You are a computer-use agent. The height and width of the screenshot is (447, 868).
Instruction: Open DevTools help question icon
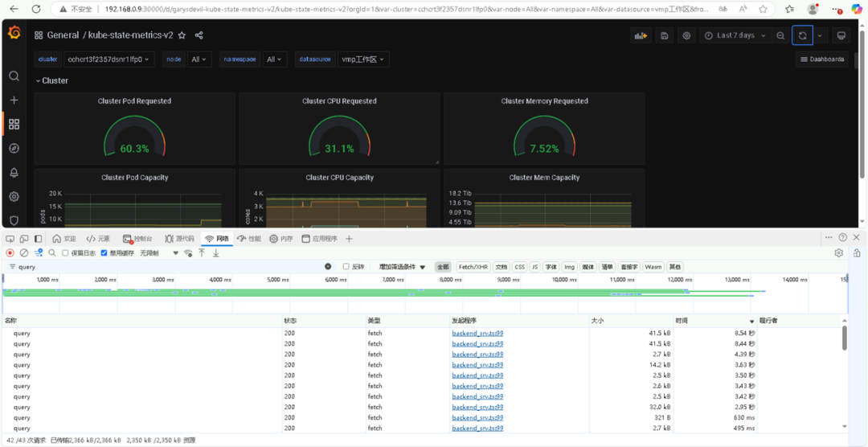pyautogui.click(x=842, y=237)
